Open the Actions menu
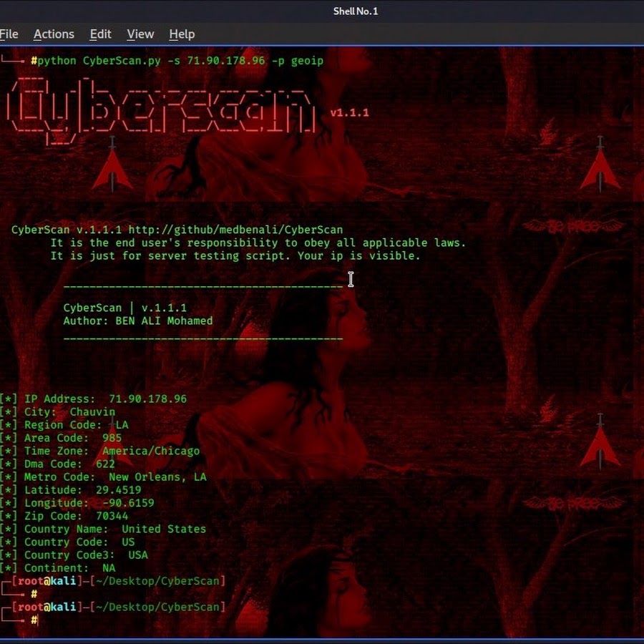 [x=54, y=34]
